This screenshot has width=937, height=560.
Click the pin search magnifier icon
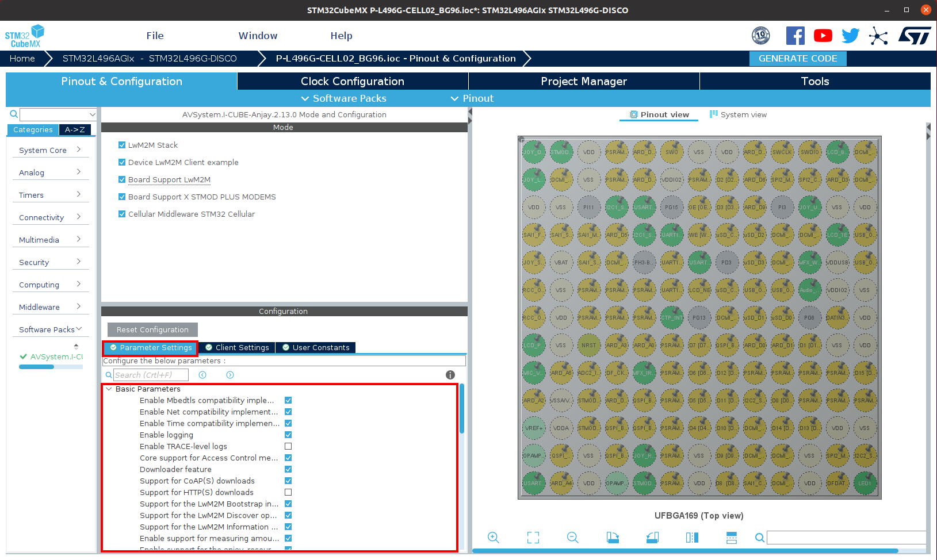pyautogui.click(x=760, y=538)
